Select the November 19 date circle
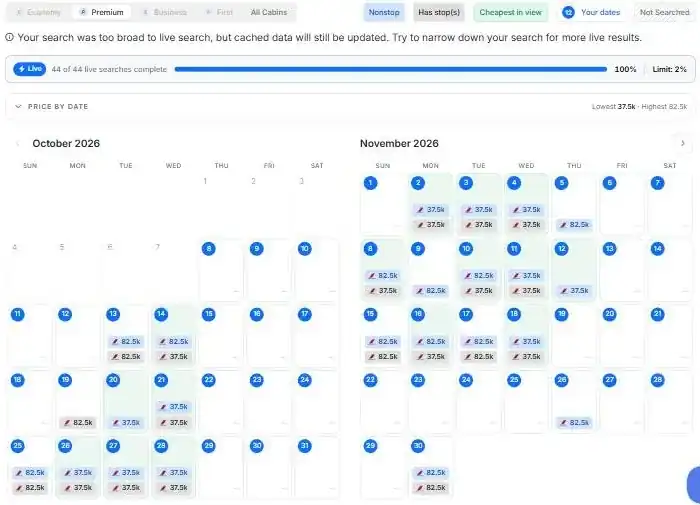This screenshot has height=505, width=700. click(x=562, y=314)
